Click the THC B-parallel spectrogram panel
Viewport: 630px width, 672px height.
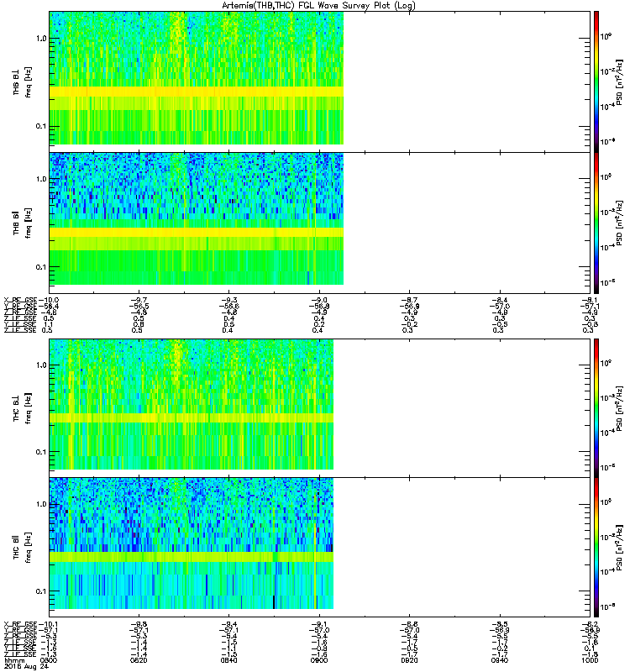click(320, 548)
